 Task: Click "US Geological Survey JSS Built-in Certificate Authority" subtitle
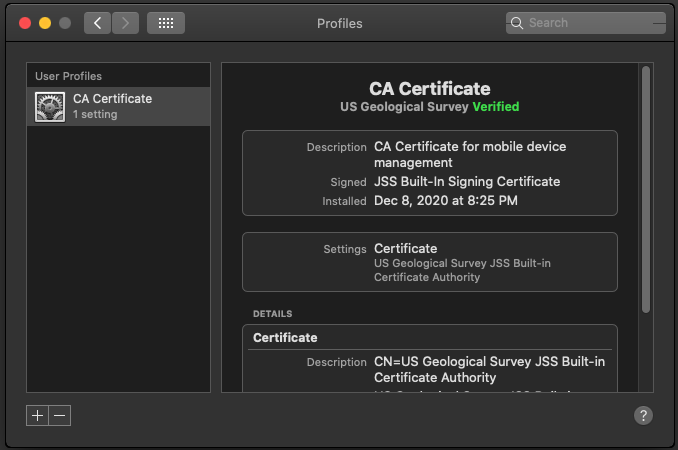point(462,270)
